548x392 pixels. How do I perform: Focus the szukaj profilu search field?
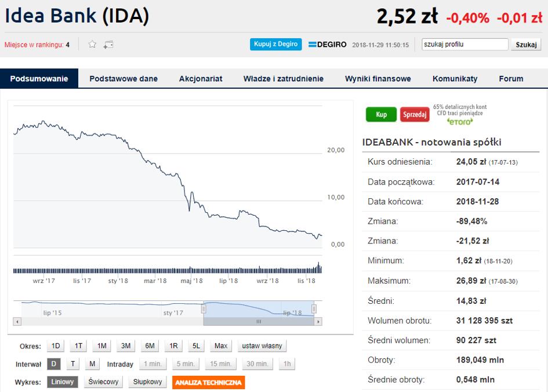click(x=465, y=45)
